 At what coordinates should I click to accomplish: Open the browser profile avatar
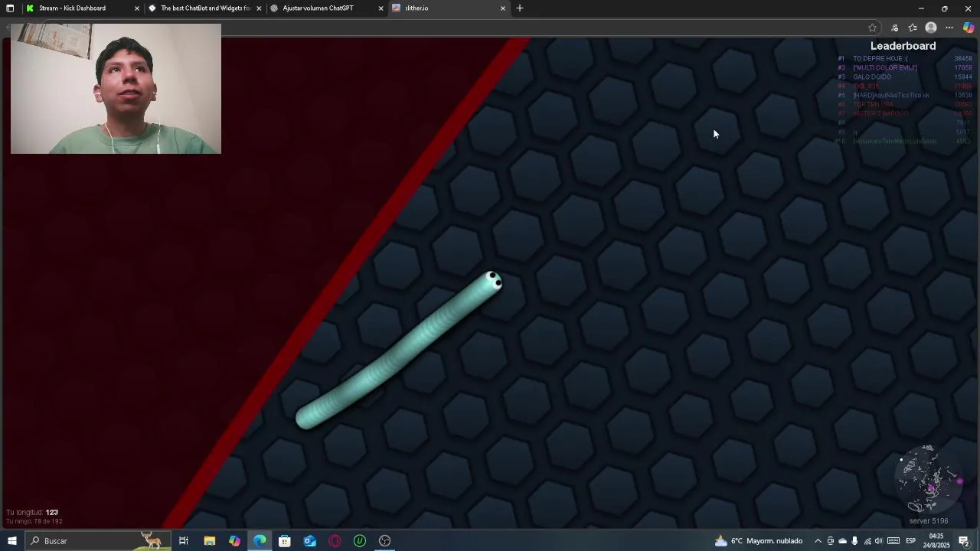point(931,28)
